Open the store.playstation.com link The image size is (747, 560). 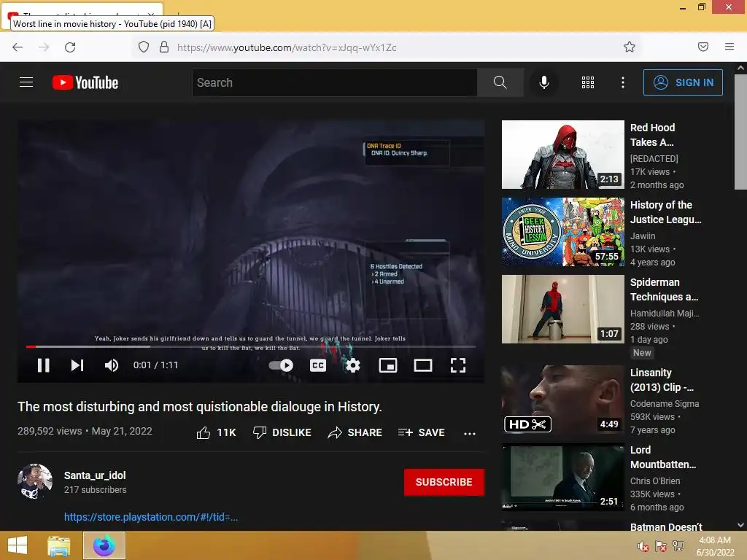click(151, 517)
